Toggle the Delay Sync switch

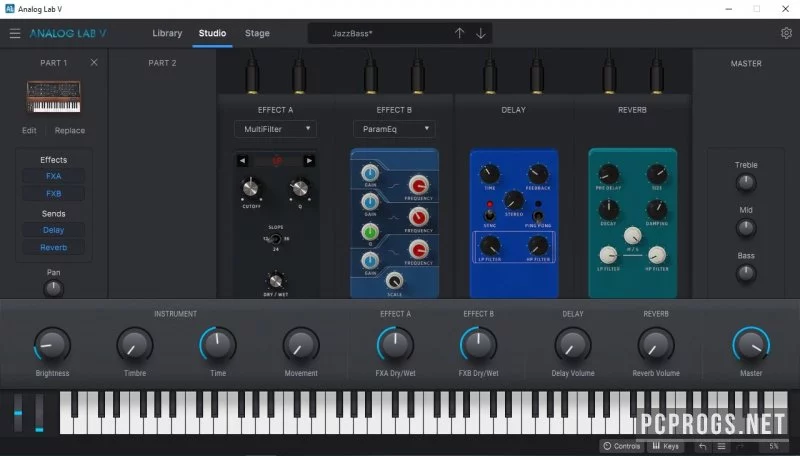(x=489, y=214)
